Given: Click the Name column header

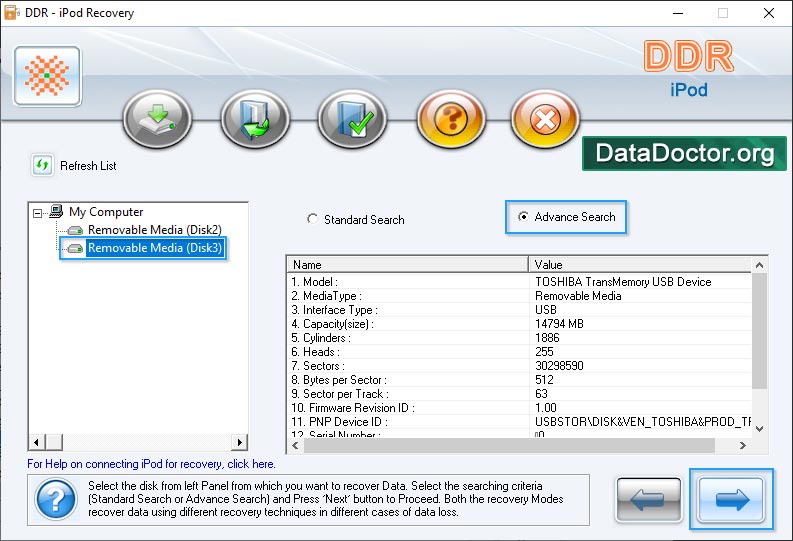Looking at the screenshot, I should 408,264.
